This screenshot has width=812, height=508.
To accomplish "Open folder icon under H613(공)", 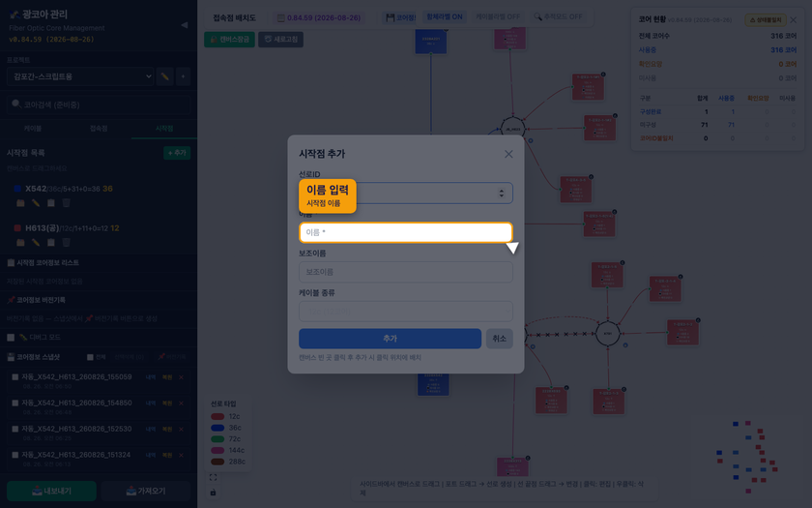I will pos(20,242).
